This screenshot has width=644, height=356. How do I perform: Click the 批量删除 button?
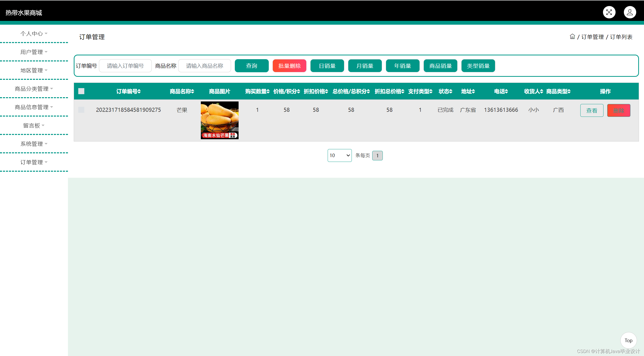(289, 66)
